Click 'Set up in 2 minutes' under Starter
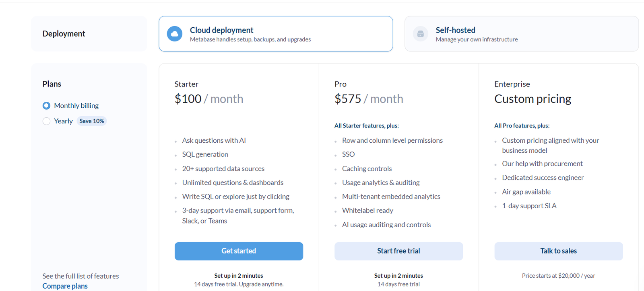 (239, 276)
